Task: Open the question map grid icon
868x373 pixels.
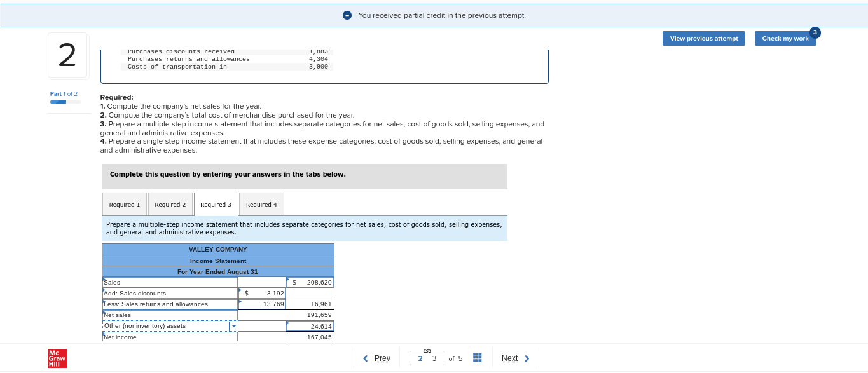Action: point(477,358)
